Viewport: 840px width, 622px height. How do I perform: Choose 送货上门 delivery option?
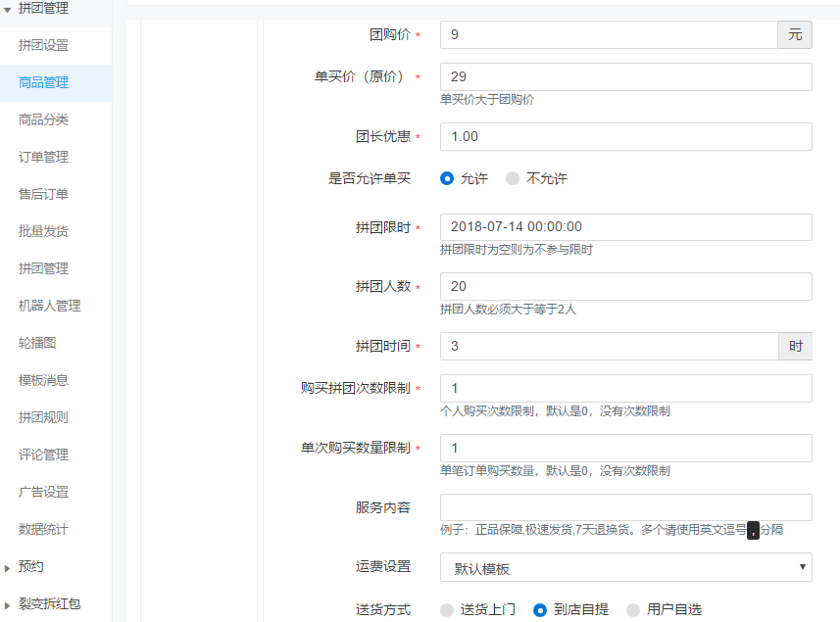tap(447, 609)
